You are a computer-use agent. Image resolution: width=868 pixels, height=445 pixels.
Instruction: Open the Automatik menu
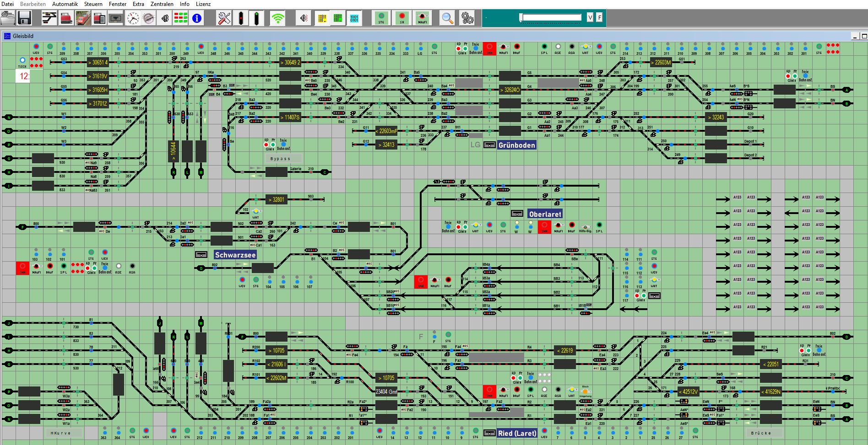pos(65,4)
